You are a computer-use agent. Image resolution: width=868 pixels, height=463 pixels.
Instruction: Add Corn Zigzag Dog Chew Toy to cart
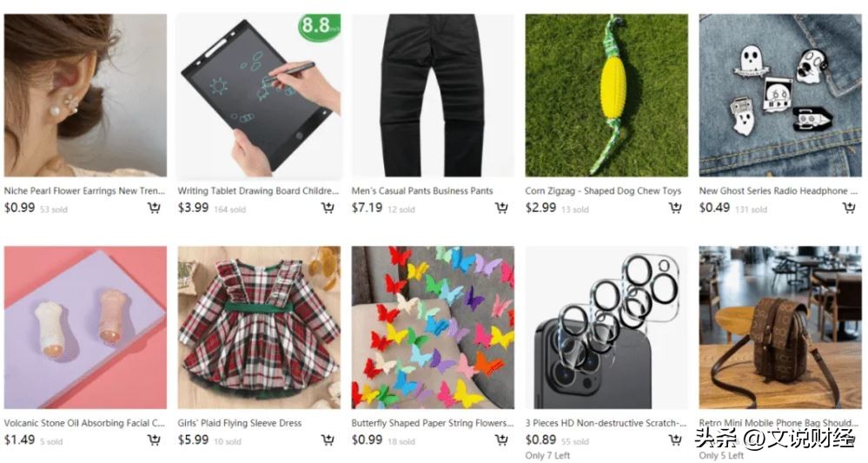click(675, 208)
